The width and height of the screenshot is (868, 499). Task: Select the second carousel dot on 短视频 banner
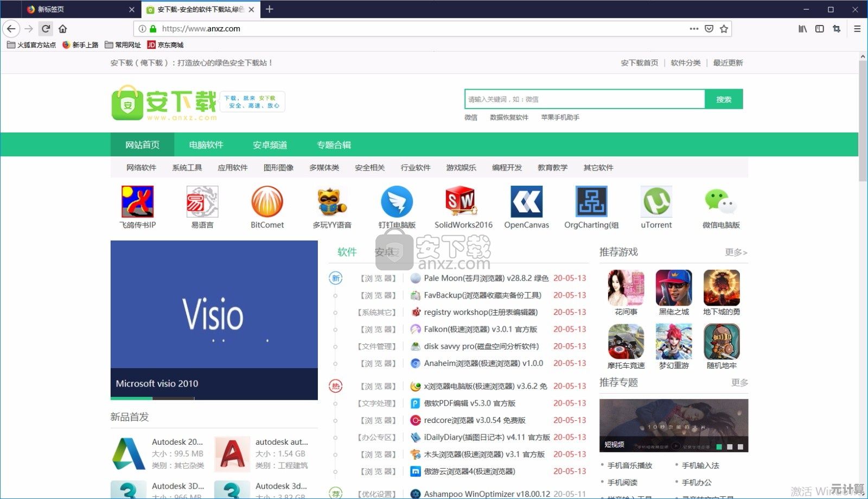[730, 447]
